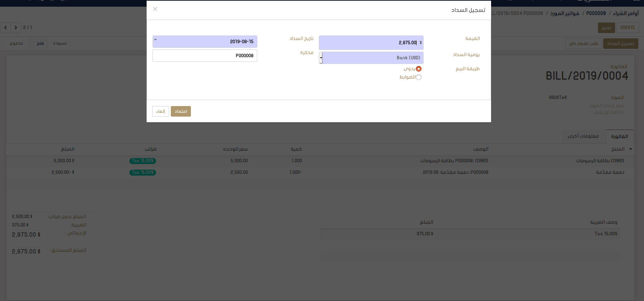Open the Bank (USD) journal dropdown
The width and height of the screenshot is (644, 301).
[x=371, y=58]
